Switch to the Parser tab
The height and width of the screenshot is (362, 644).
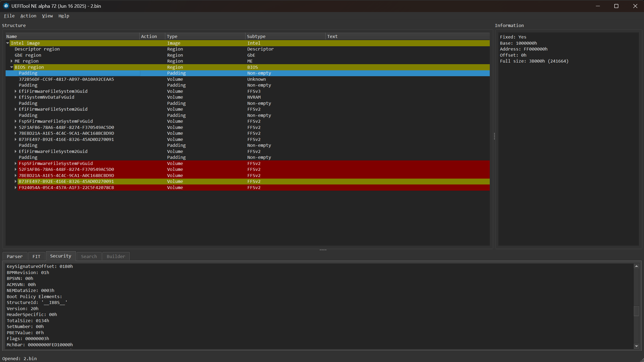tap(15, 256)
